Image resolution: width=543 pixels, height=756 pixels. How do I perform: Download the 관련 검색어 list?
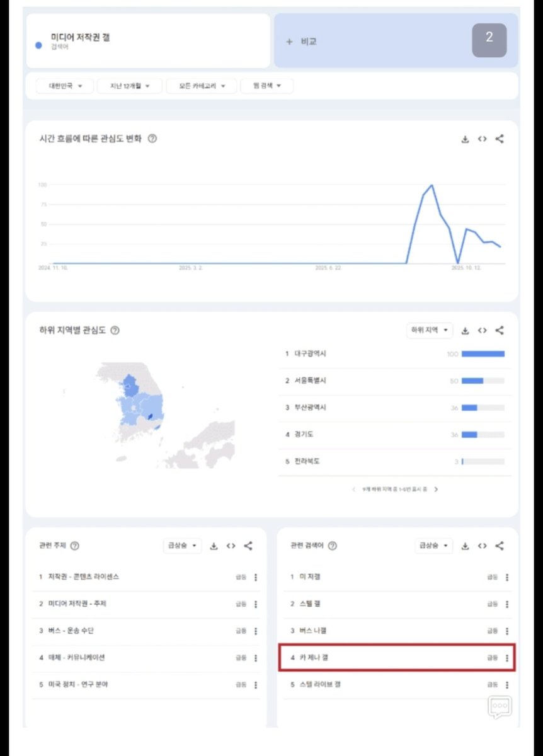465,546
